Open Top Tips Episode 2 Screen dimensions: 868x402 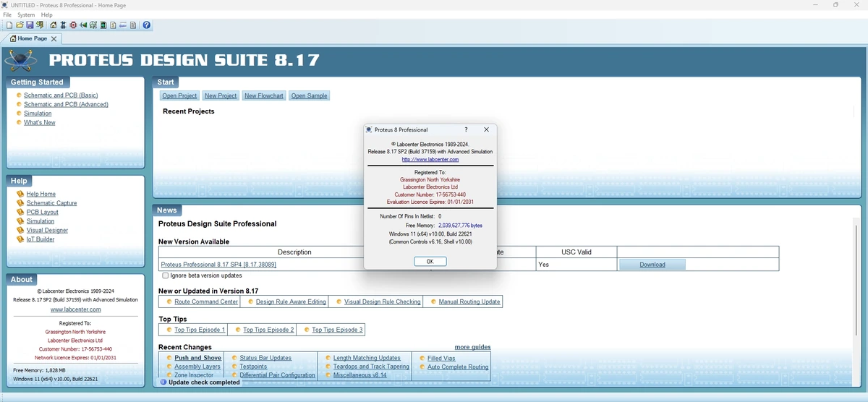point(268,330)
